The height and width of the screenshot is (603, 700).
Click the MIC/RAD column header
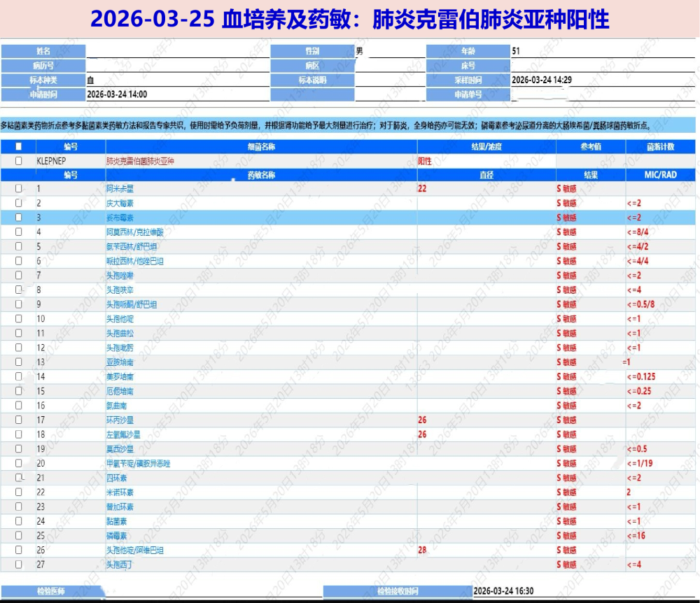pos(661,175)
